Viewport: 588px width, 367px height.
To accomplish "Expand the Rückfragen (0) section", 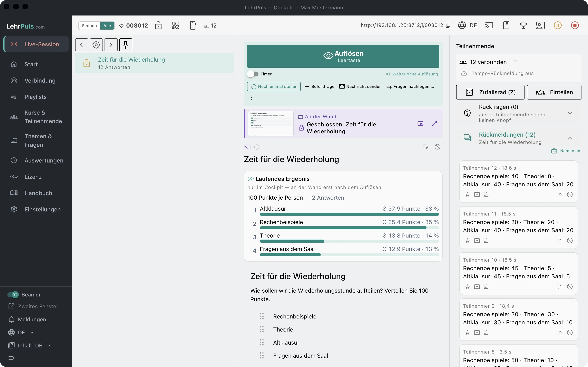I will point(570,113).
